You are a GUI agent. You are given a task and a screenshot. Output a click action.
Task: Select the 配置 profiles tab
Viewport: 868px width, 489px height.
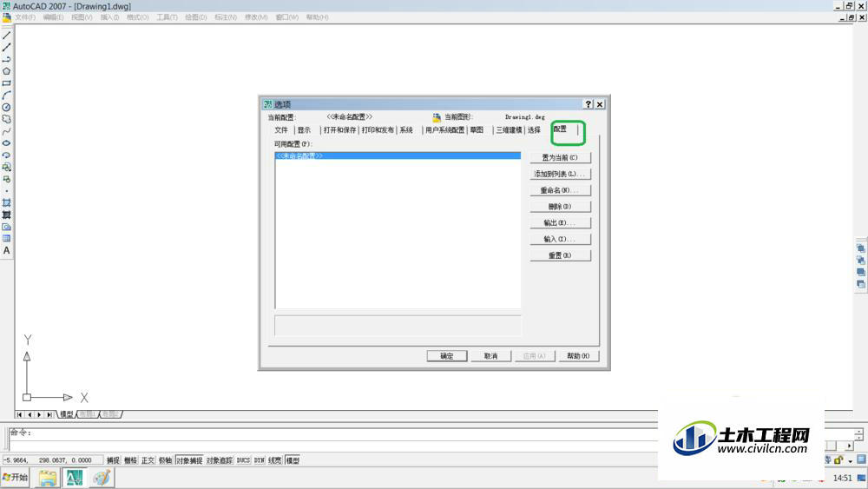(x=560, y=129)
